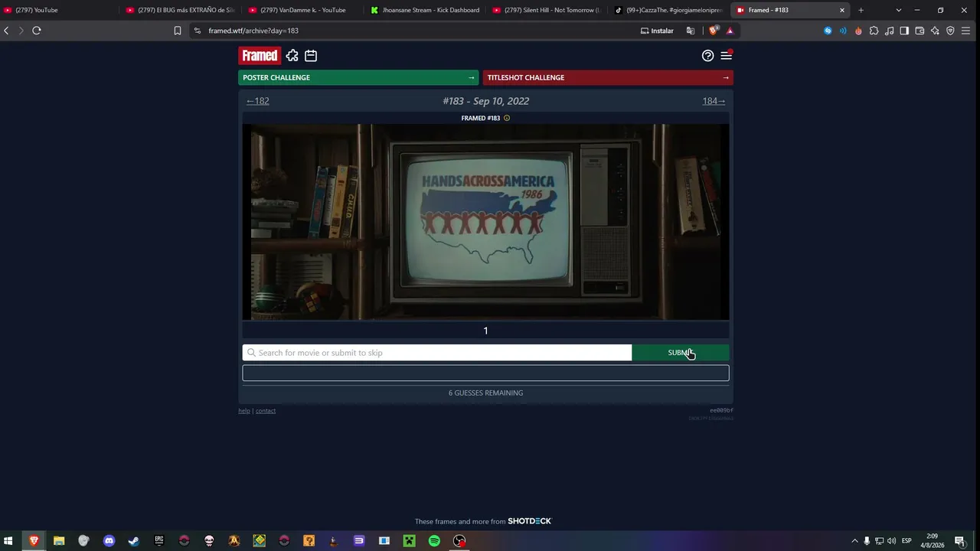Focus the movie search input field
The height and width of the screenshot is (551, 980).
(437, 353)
